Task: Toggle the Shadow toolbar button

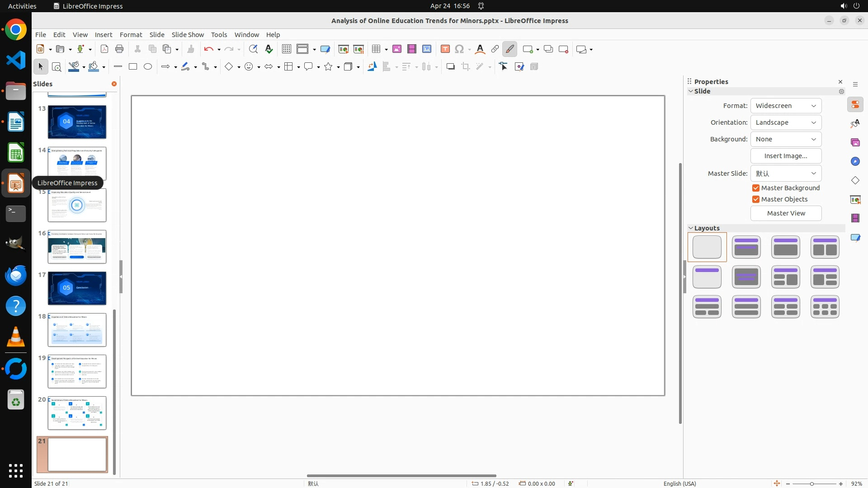Action: 450,67
